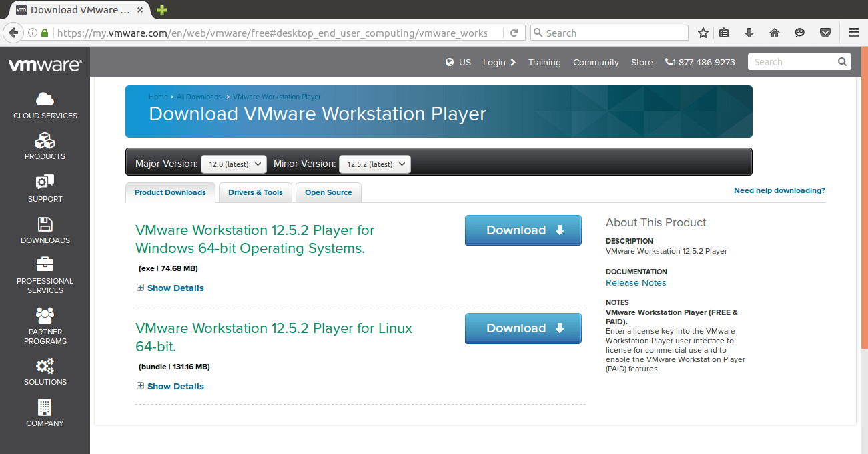Open the Major Version dropdown

(234, 164)
